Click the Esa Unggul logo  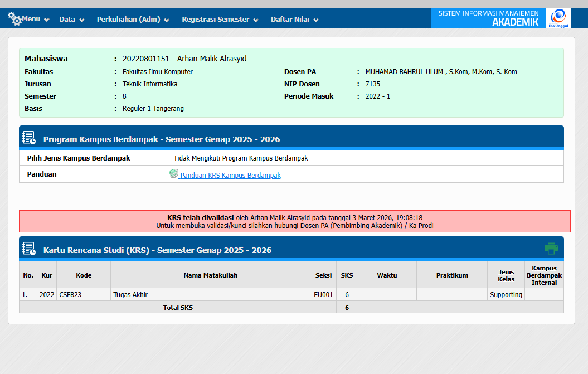tap(557, 18)
